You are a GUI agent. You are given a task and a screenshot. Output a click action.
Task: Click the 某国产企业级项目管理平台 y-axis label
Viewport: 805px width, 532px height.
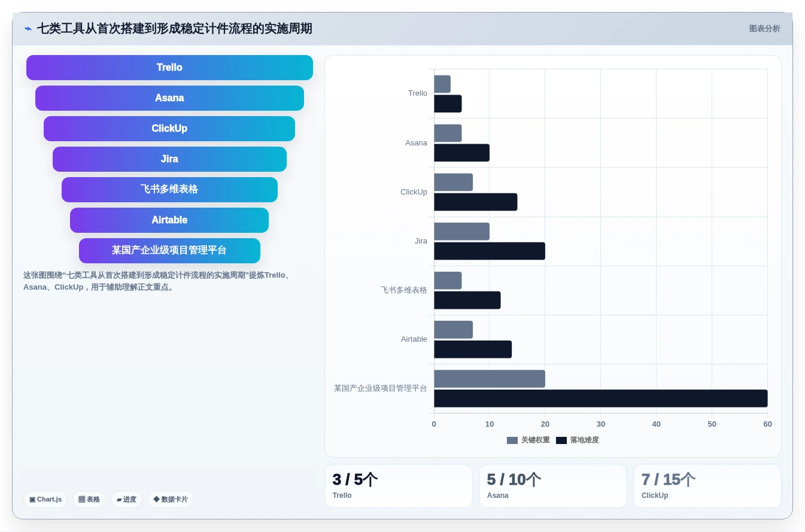coord(381,388)
